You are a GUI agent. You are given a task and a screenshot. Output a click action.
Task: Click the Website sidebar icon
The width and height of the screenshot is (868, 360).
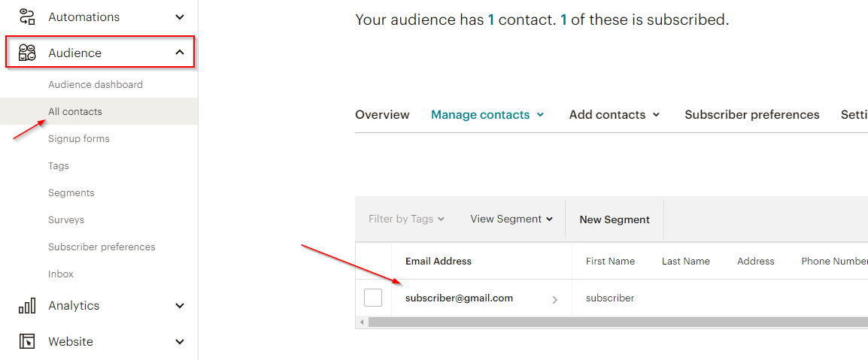tap(27, 342)
